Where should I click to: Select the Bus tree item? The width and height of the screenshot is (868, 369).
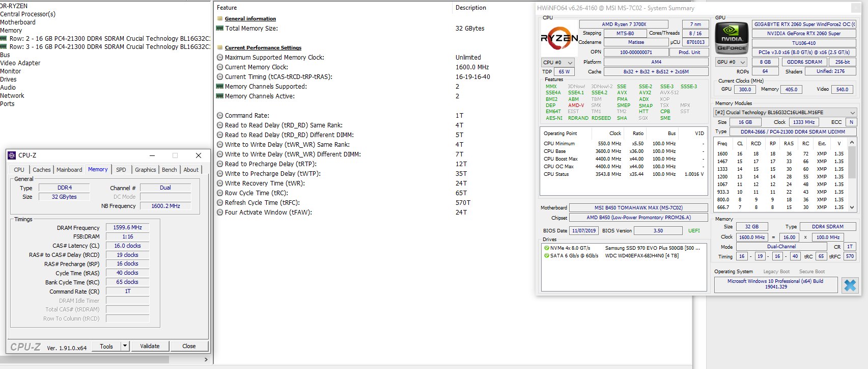[x=5, y=55]
